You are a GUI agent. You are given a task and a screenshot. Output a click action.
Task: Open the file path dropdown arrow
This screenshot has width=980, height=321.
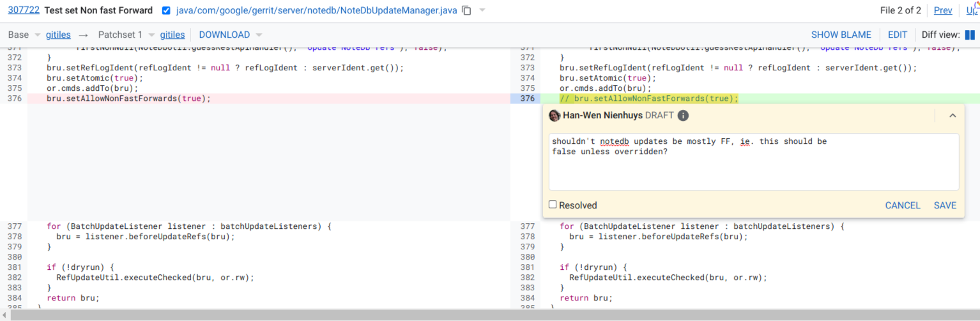click(482, 11)
